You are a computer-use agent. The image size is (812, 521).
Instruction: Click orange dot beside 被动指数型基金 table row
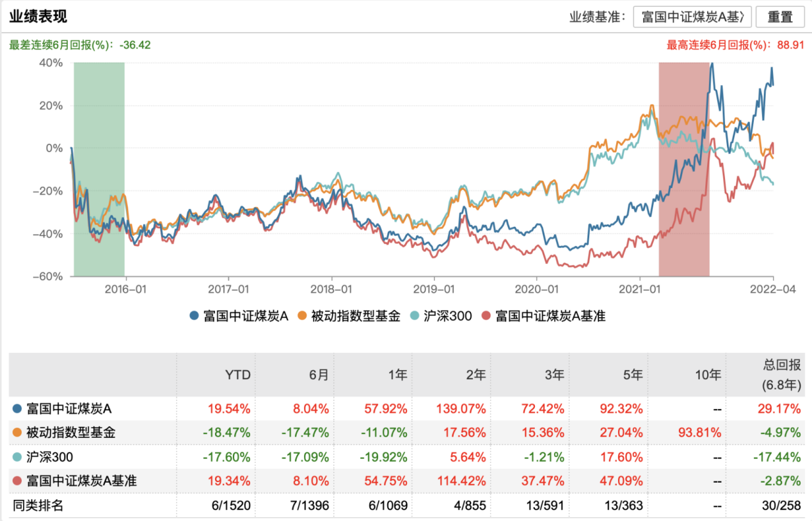pos(17,433)
